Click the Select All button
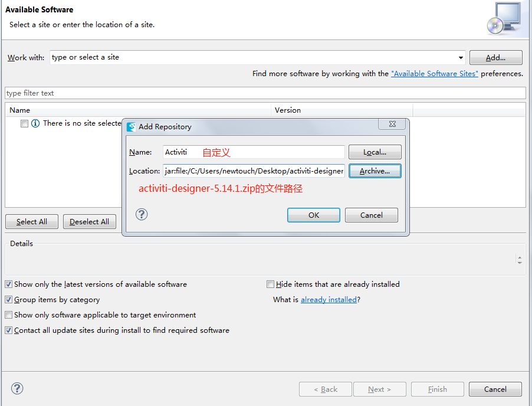This screenshot has width=532, height=406. (32, 222)
